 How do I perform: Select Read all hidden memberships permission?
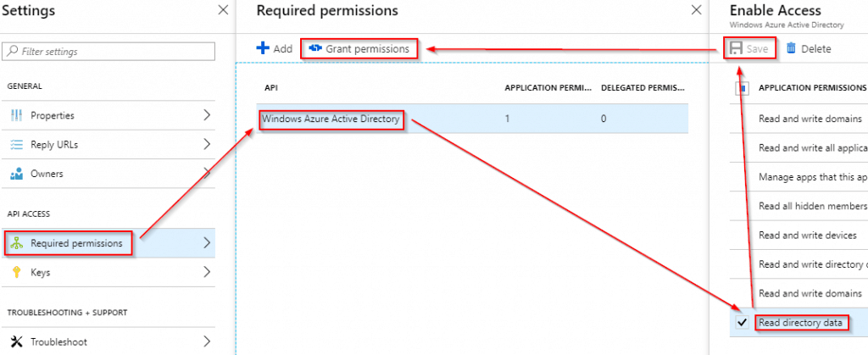(x=813, y=206)
